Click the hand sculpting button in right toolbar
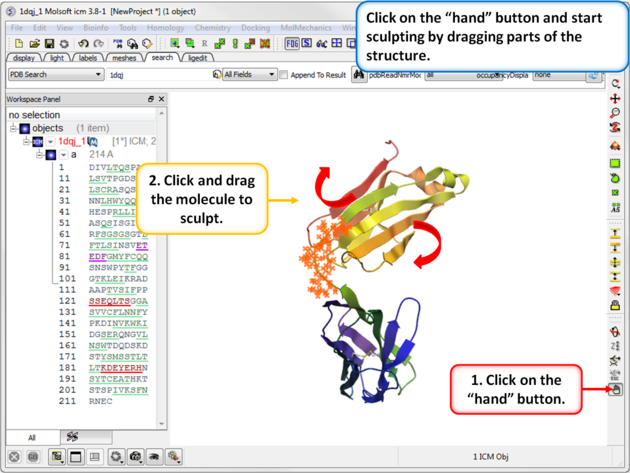 point(616,390)
